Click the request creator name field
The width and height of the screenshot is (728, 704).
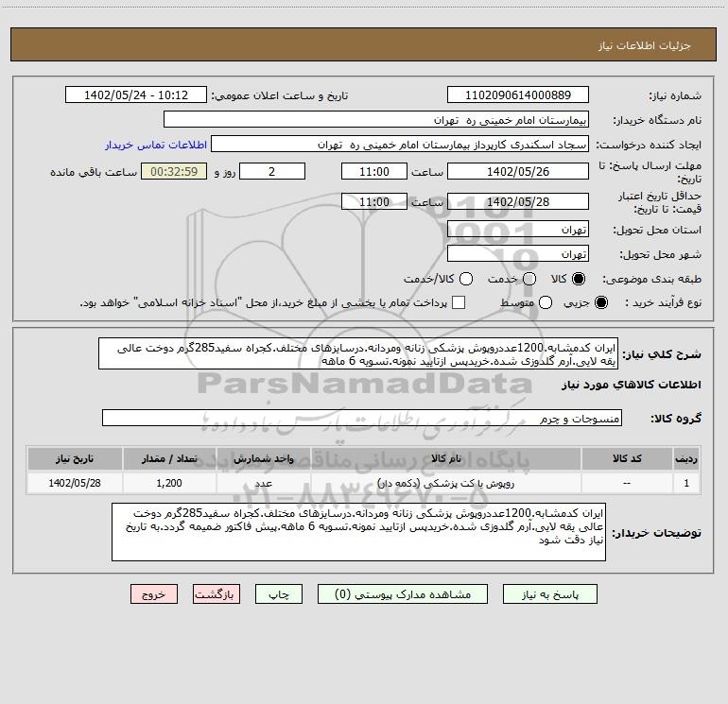coord(400,145)
